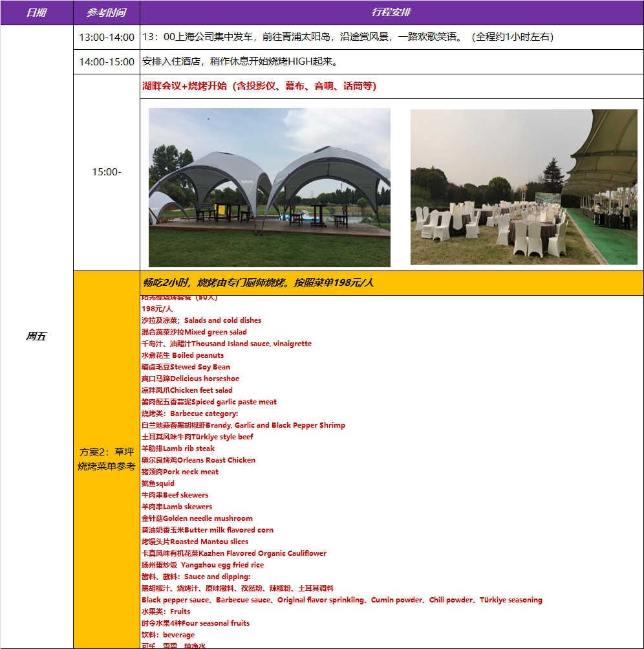Screen dimensions: 644x649
Task: Click the 15:00- time cell
Action: [x=107, y=172]
